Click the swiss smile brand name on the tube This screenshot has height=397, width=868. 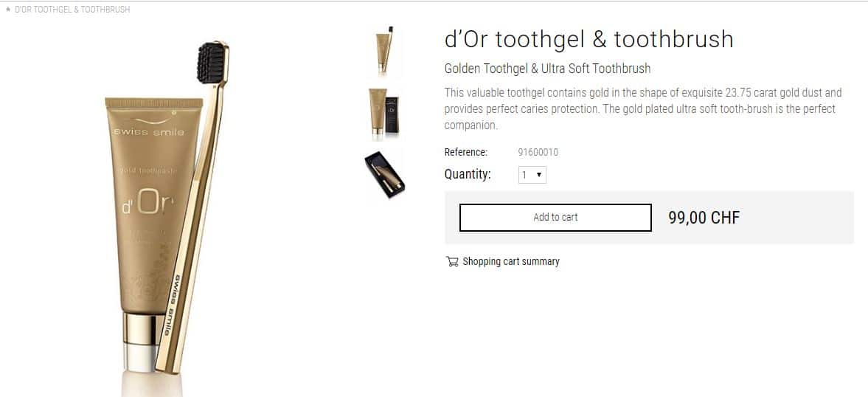click(x=148, y=132)
